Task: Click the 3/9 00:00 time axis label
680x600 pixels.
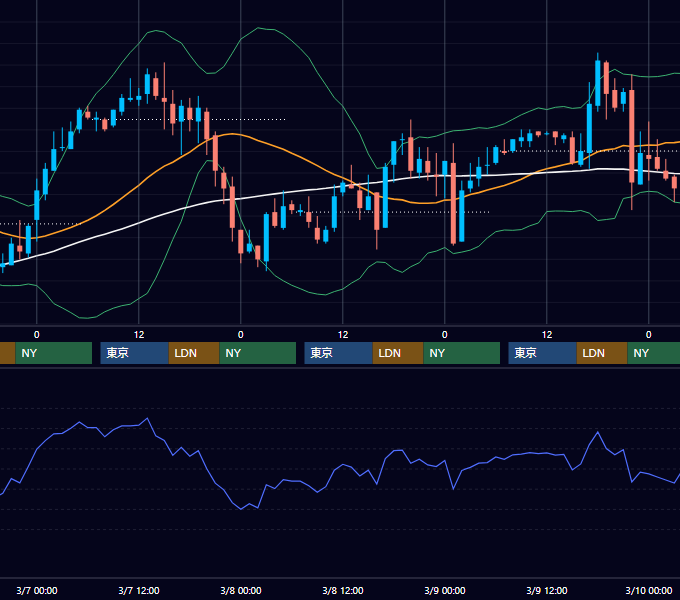Action: [x=445, y=590]
